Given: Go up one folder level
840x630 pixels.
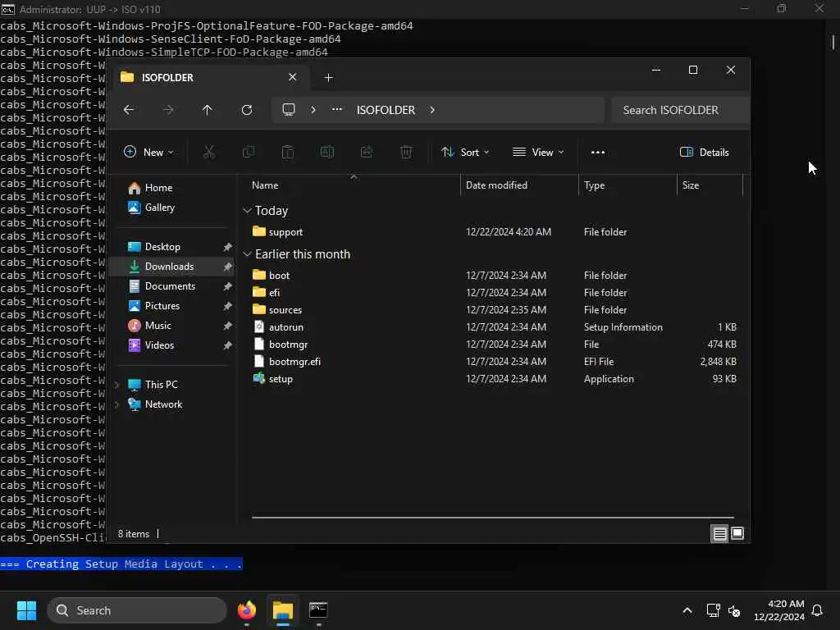Looking at the screenshot, I should point(208,110).
